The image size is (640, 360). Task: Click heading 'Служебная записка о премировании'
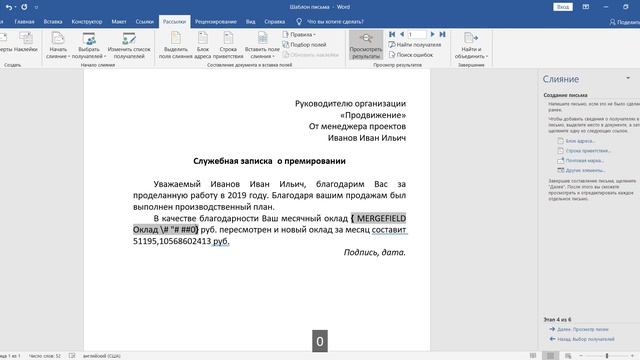tap(269, 161)
